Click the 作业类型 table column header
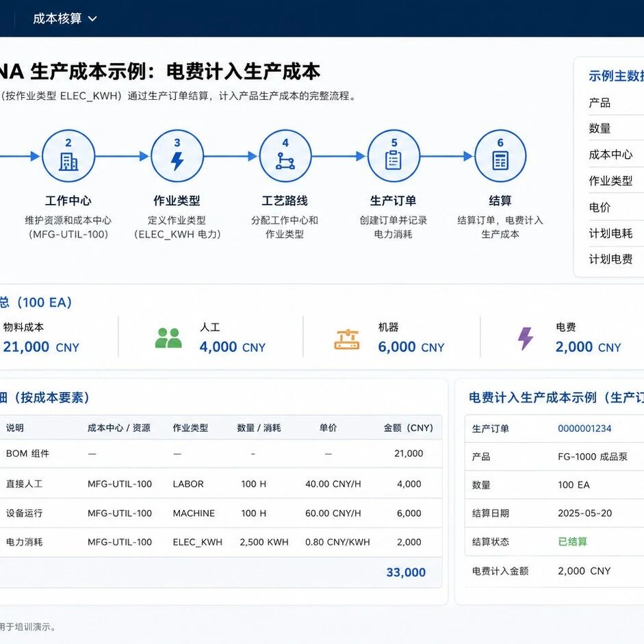Viewport: 644px width, 644px height. 190,428
